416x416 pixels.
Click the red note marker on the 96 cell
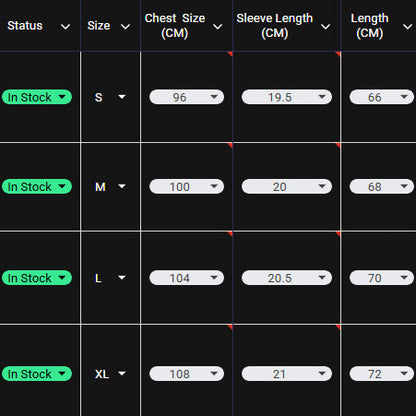230,54
